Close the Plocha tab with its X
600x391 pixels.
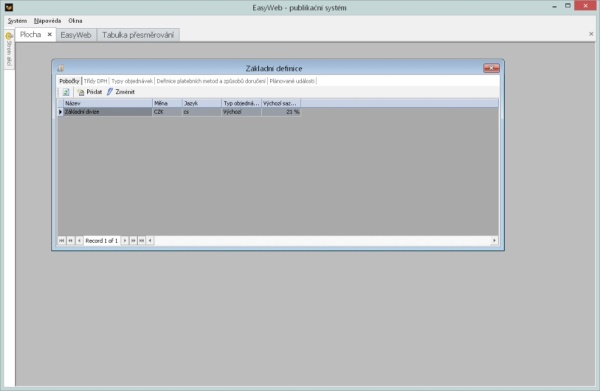point(49,34)
